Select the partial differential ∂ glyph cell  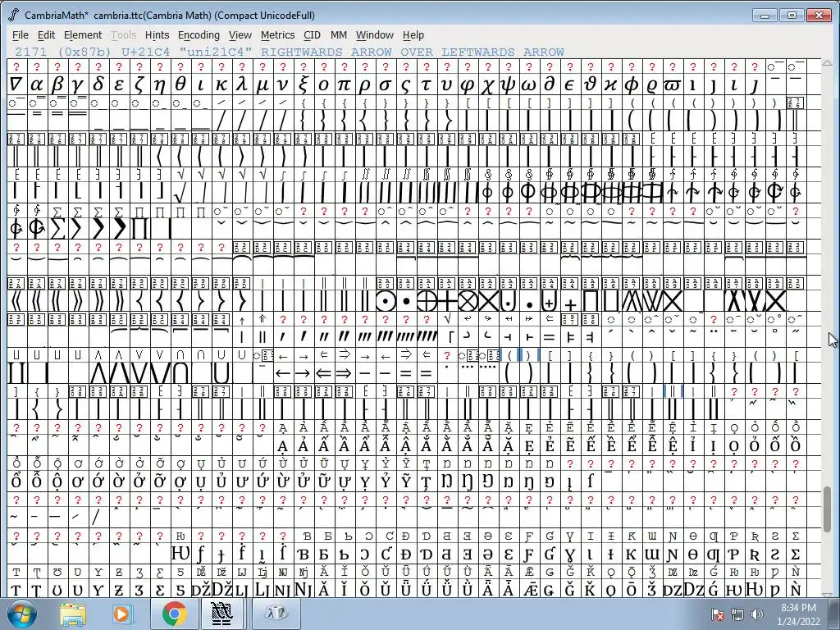click(550, 84)
